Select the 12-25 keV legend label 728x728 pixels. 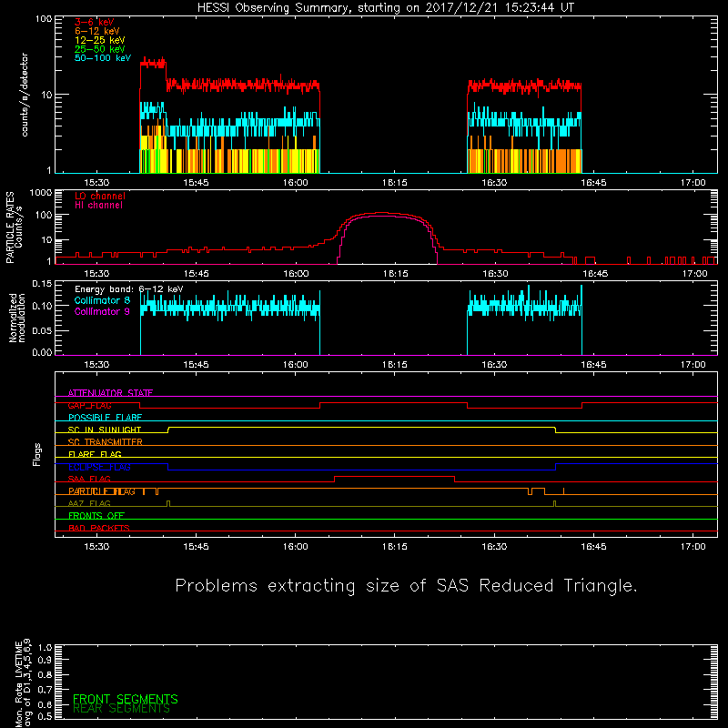coord(100,40)
